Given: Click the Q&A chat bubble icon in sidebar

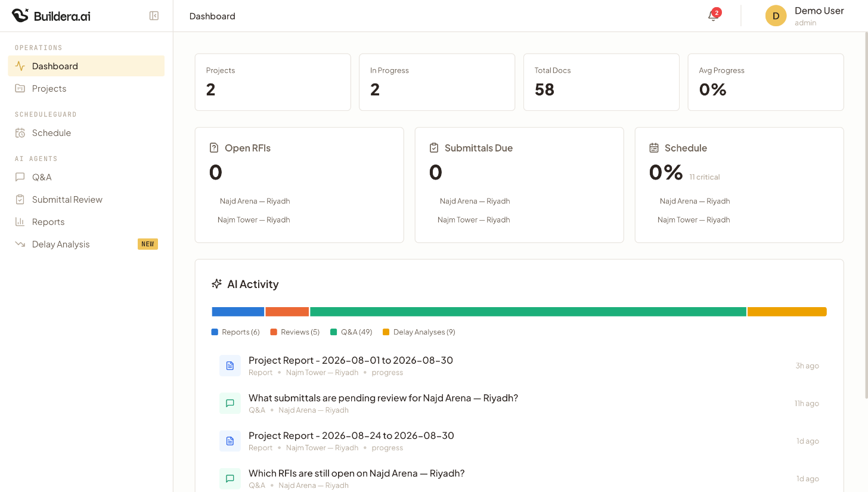Looking at the screenshot, I should (x=20, y=177).
